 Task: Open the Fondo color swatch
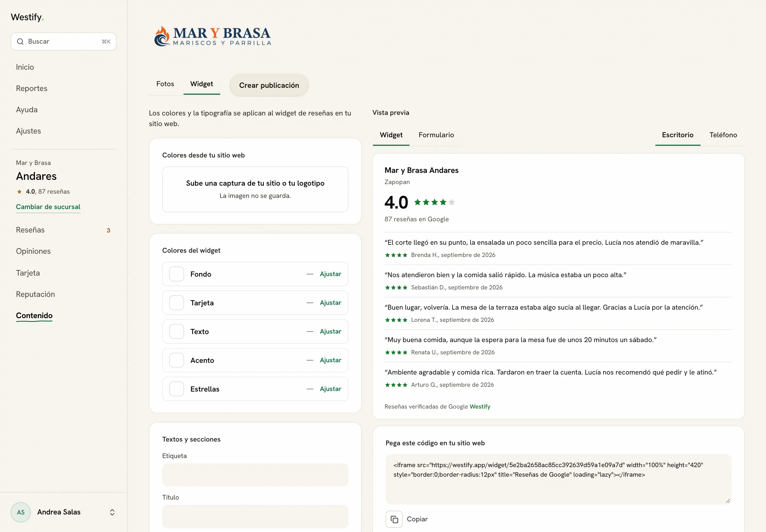[177, 274]
